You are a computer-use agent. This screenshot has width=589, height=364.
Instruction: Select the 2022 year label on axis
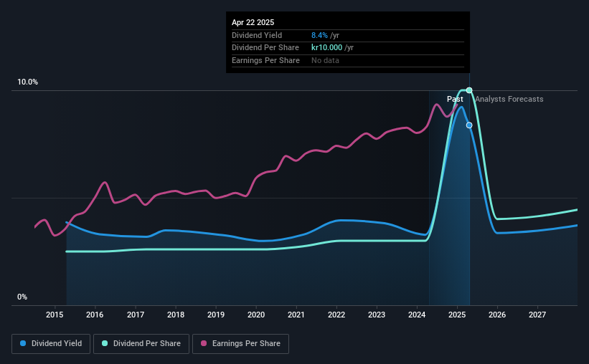point(336,315)
